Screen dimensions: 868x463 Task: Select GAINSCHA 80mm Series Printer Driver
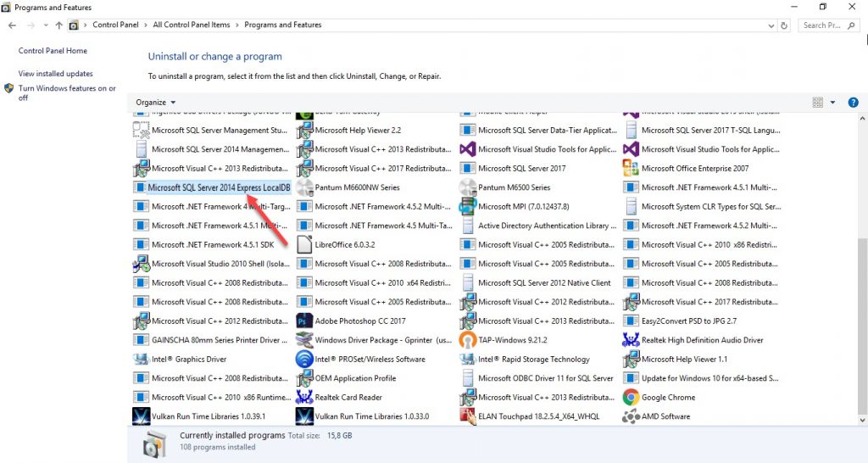211,340
